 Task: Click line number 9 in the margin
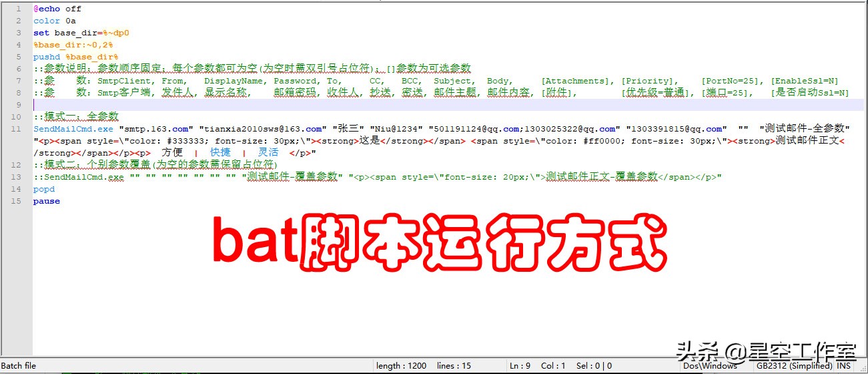coord(19,105)
